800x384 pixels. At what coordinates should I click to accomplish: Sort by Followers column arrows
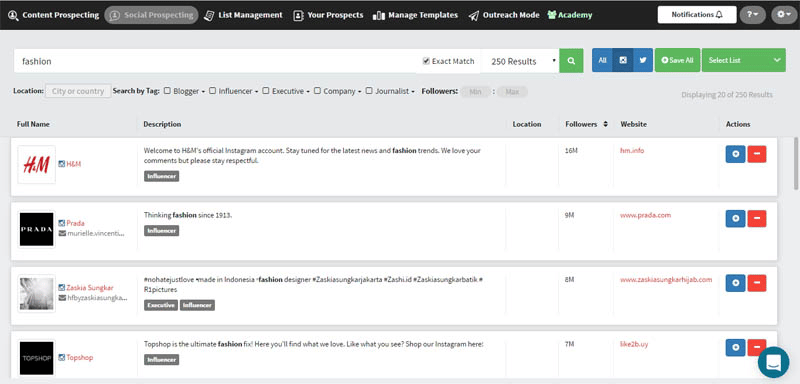[x=605, y=124]
